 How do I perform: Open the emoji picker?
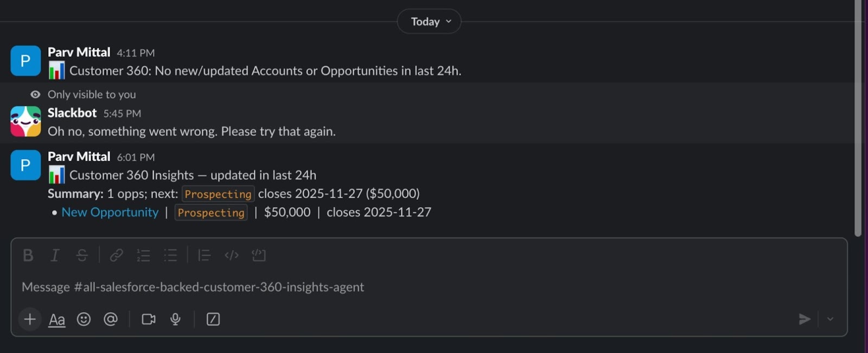pyautogui.click(x=84, y=319)
